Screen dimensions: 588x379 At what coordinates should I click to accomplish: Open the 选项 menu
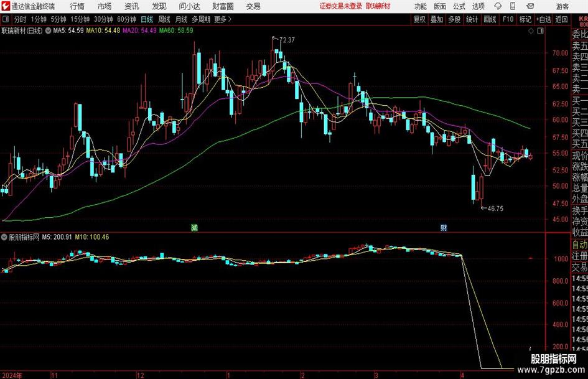[x=478, y=6]
